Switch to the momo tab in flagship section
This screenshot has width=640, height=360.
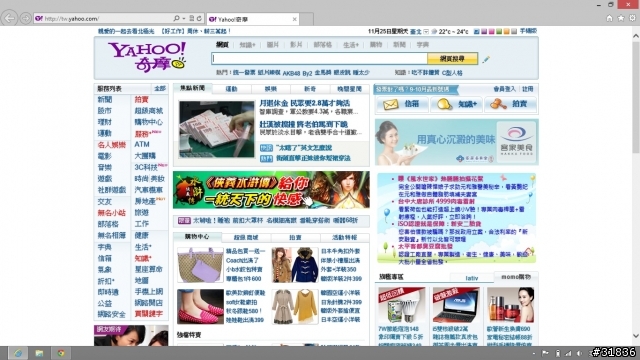[516, 277]
